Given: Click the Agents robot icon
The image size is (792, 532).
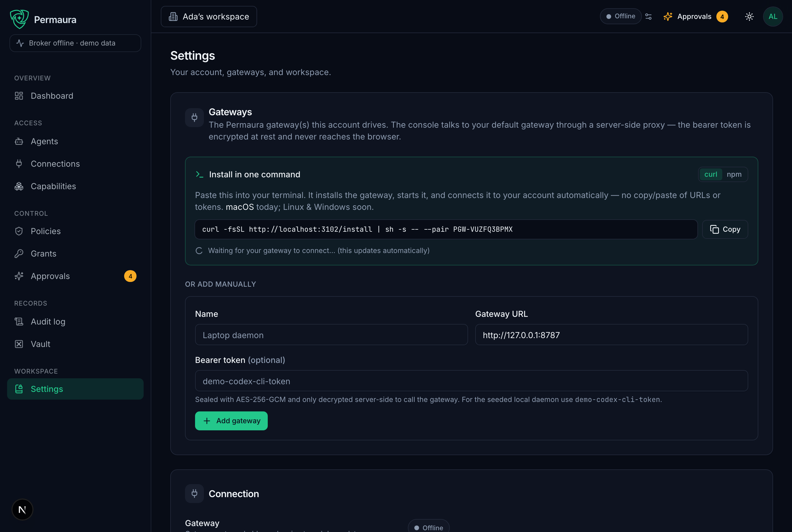Looking at the screenshot, I should pos(19,142).
